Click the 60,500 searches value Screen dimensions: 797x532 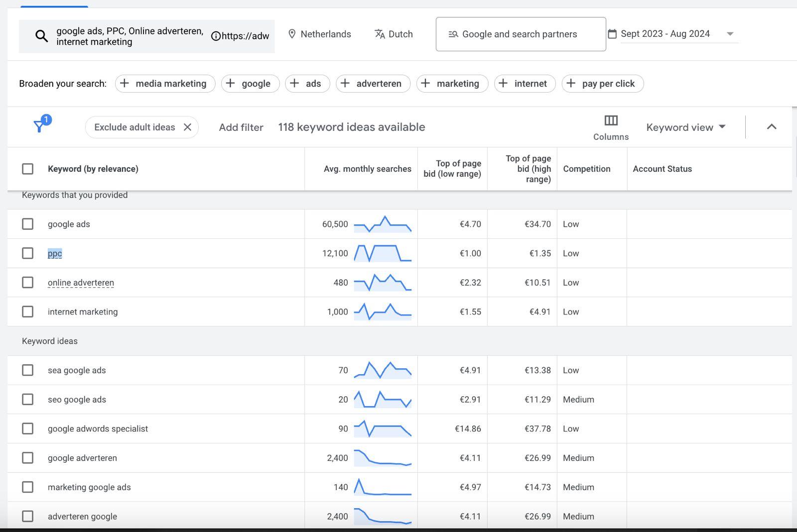tap(335, 224)
